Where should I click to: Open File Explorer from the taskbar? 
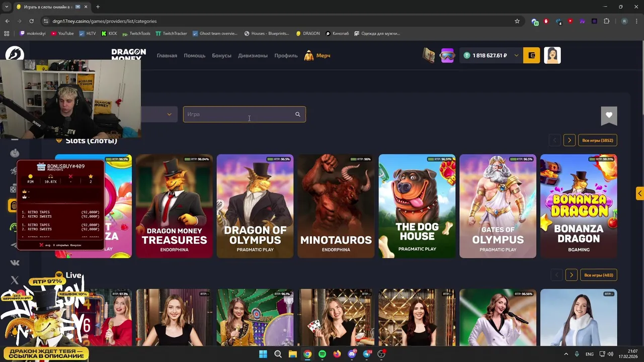pos(292,354)
